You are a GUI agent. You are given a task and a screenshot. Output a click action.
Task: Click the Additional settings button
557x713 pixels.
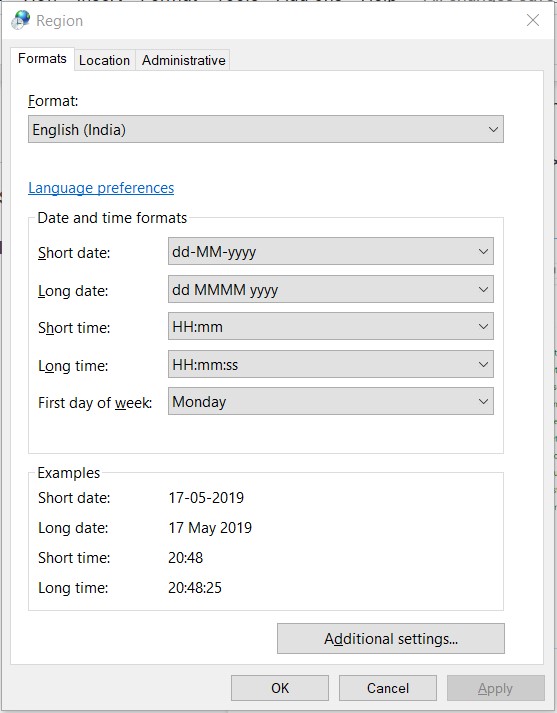[391, 638]
